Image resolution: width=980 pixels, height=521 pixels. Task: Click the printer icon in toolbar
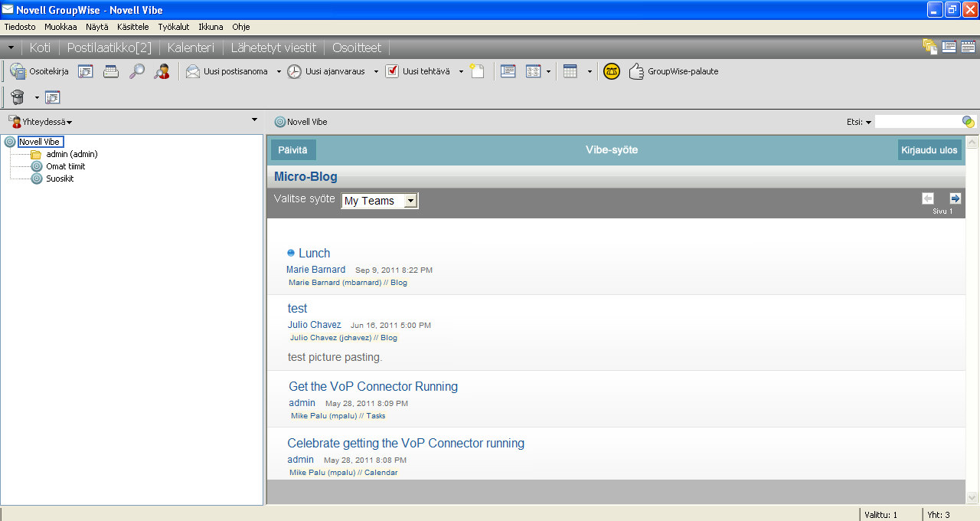coord(111,71)
